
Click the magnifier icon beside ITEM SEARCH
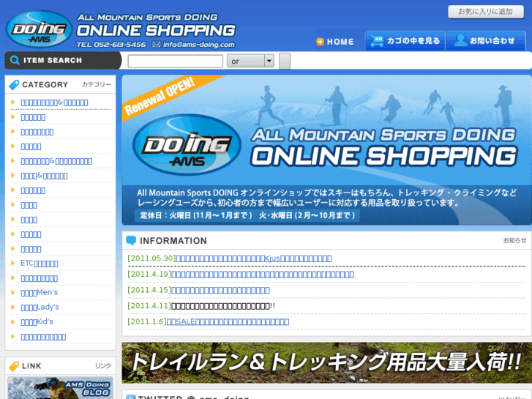tap(15, 60)
